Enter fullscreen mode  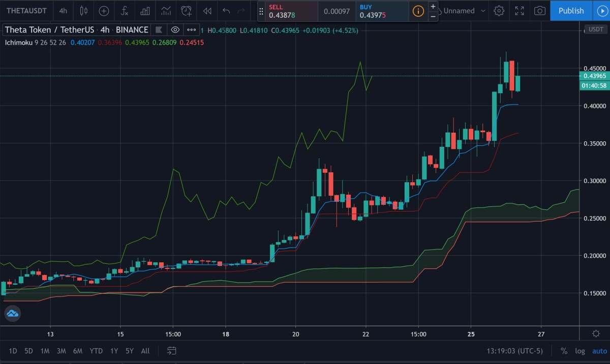(x=520, y=11)
